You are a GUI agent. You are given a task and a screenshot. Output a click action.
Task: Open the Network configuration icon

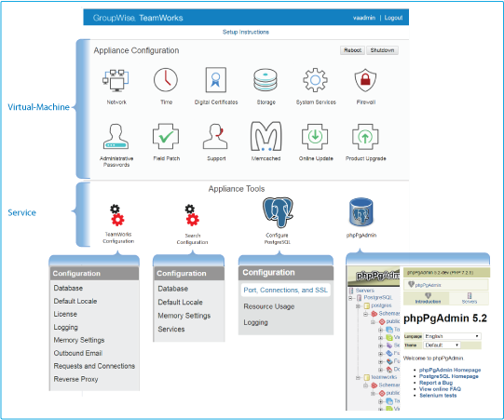pyautogui.click(x=116, y=80)
